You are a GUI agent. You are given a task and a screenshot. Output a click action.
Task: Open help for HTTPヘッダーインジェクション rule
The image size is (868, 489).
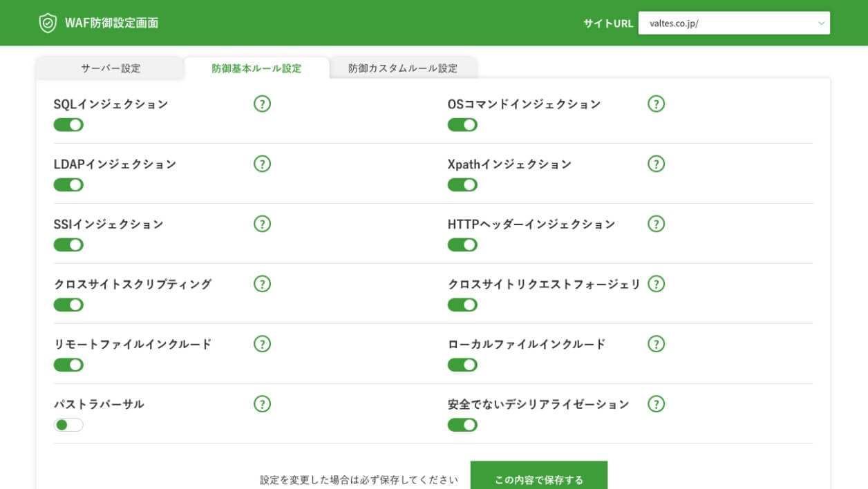click(656, 224)
